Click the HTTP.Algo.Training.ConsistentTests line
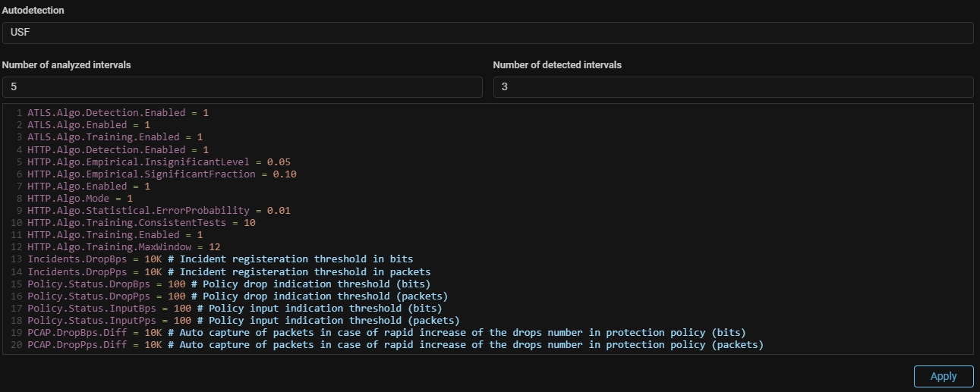The width and height of the screenshot is (980, 392). 141,223
